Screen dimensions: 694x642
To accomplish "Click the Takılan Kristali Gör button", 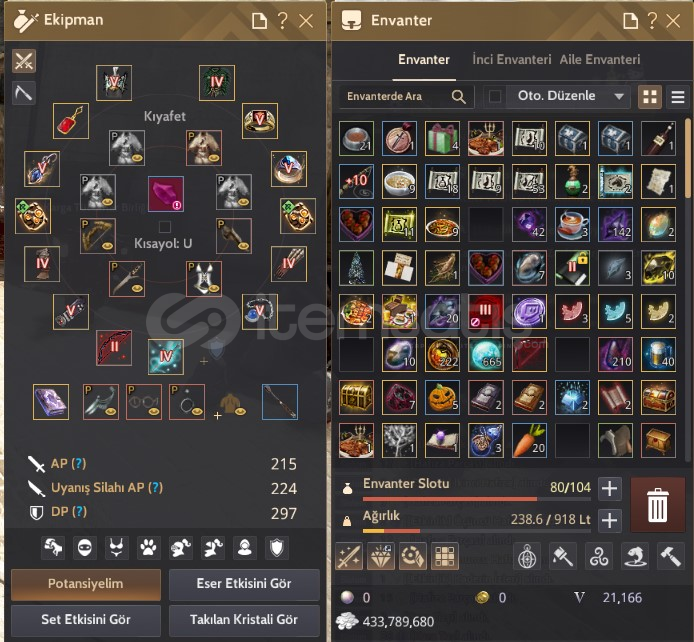I will [x=244, y=619].
